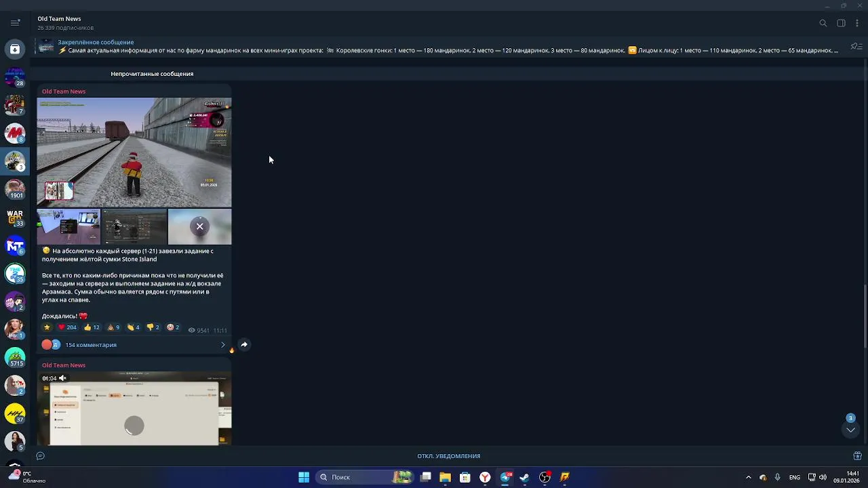Toggle the right info side panel
The height and width of the screenshot is (488, 868).
841,23
